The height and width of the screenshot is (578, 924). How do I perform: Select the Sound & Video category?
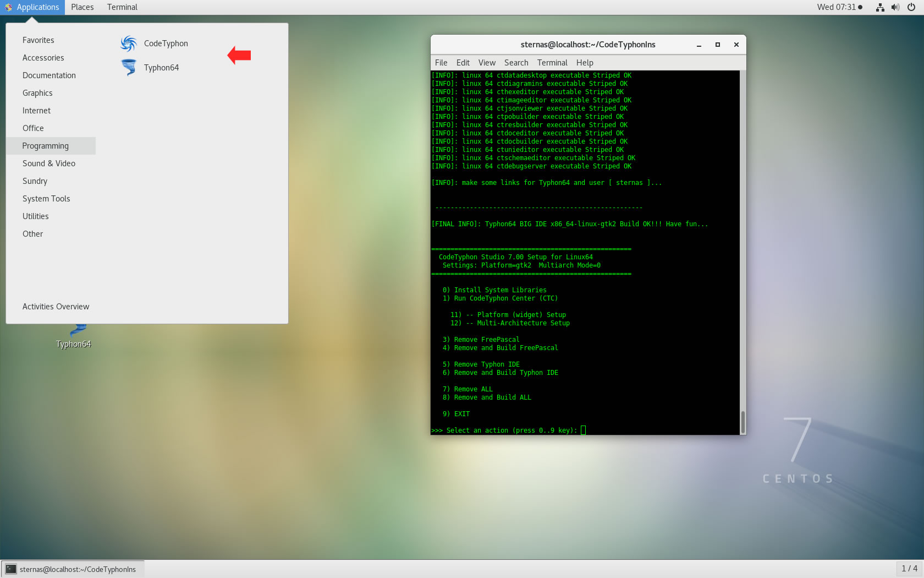(51, 163)
